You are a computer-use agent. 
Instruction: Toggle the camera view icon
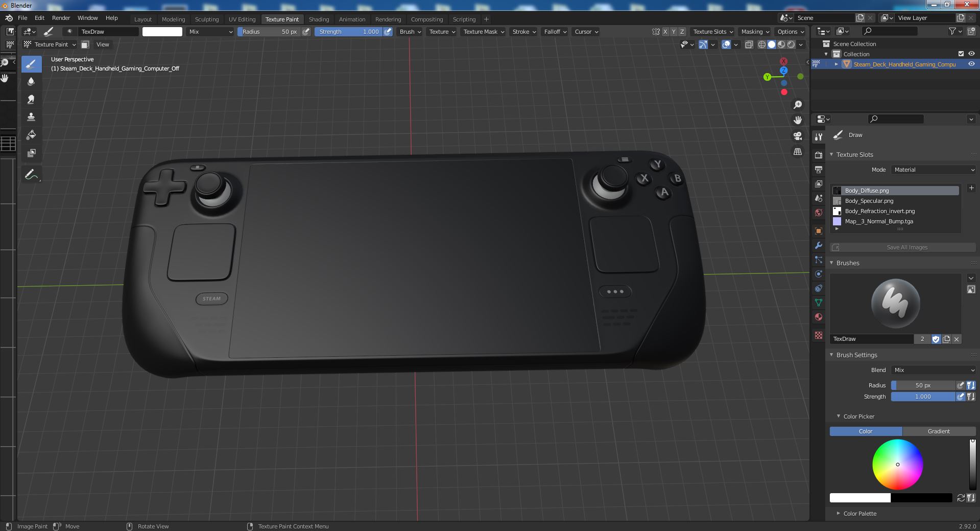[798, 136]
